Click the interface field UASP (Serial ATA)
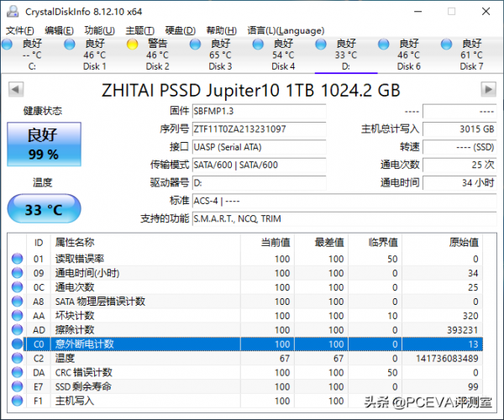The height and width of the screenshot is (420, 504). coord(259,147)
